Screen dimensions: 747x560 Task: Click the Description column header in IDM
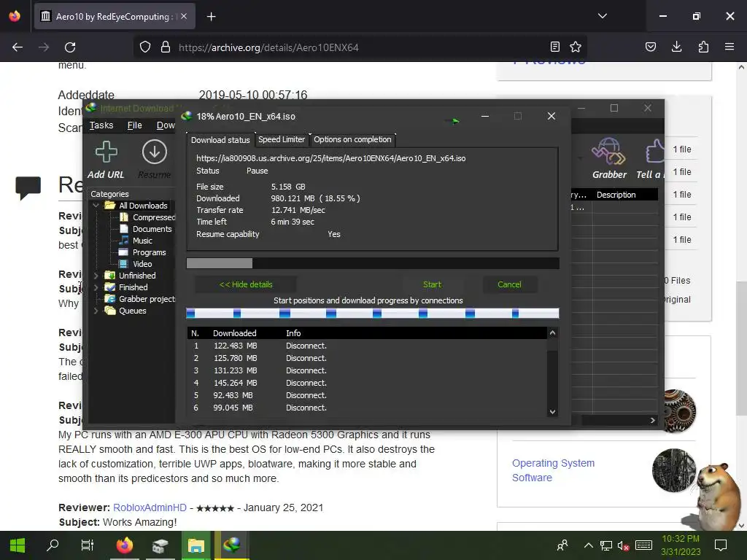pos(616,195)
